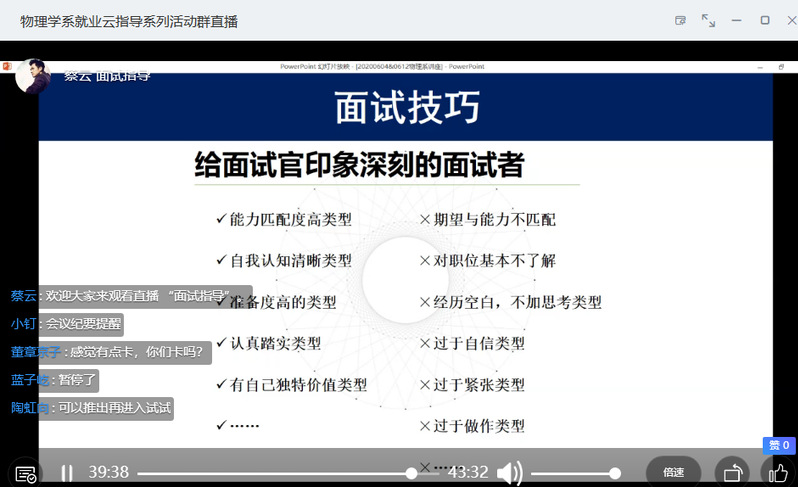Click the playback progress bar handle
Viewport: 798px width, 487px height.
(411, 473)
